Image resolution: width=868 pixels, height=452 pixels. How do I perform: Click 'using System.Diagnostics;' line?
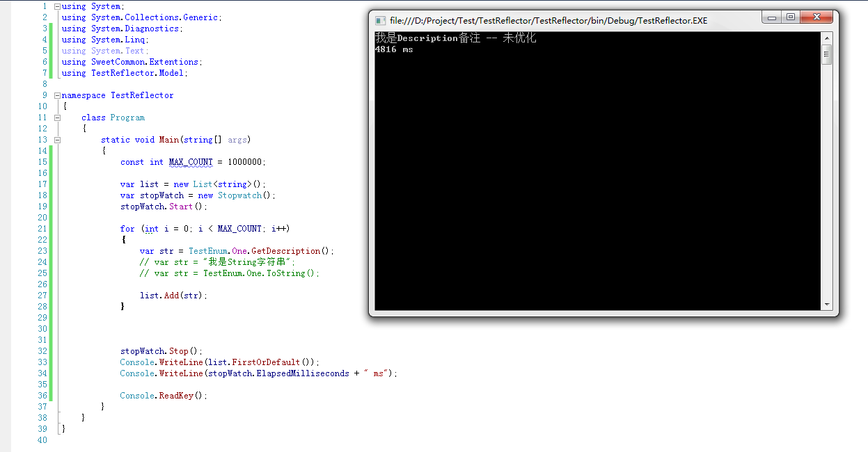[122, 29]
